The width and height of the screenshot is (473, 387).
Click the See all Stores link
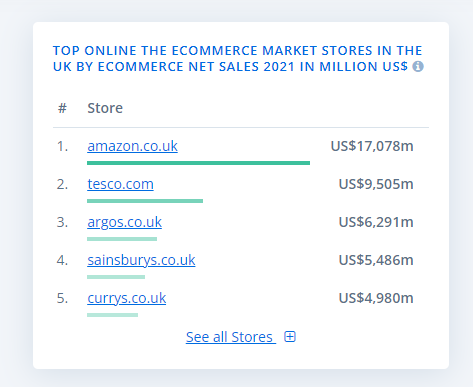231,337
